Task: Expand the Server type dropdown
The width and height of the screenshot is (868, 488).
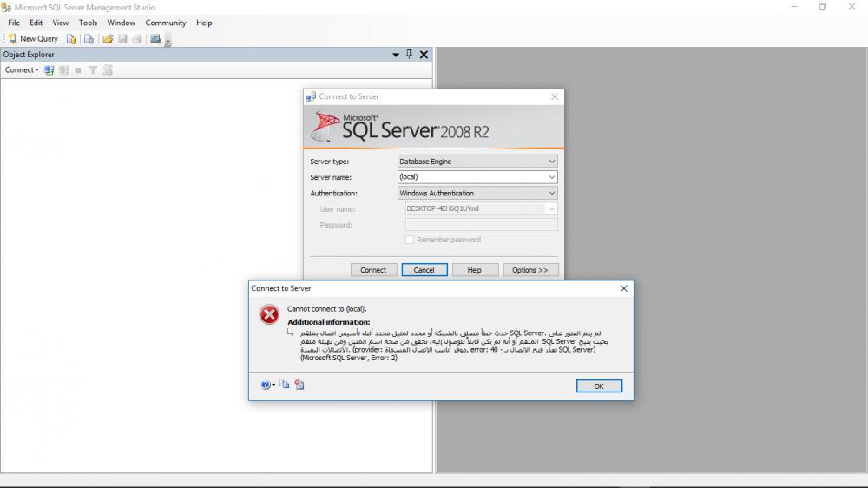Action: [x=551, y=162]
